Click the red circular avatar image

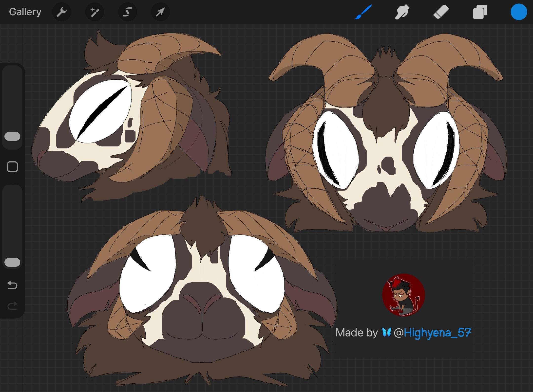point(403,295)
